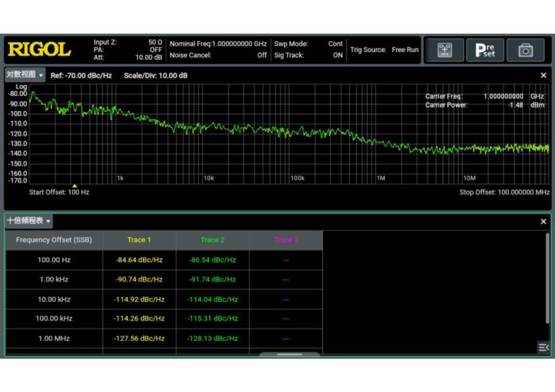Select the 1.00 MHz offset row

point(164,339)
